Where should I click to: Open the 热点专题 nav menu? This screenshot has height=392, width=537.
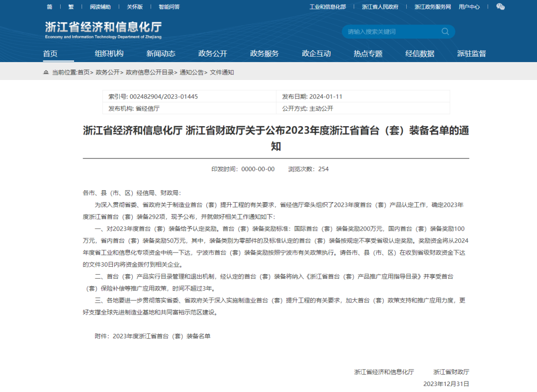point(368,53)
